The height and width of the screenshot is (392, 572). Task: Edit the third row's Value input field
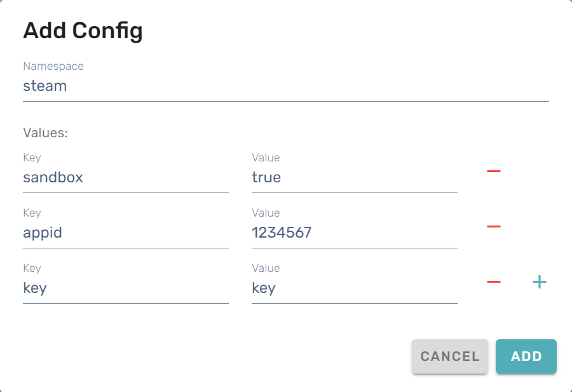click(354, 288)
